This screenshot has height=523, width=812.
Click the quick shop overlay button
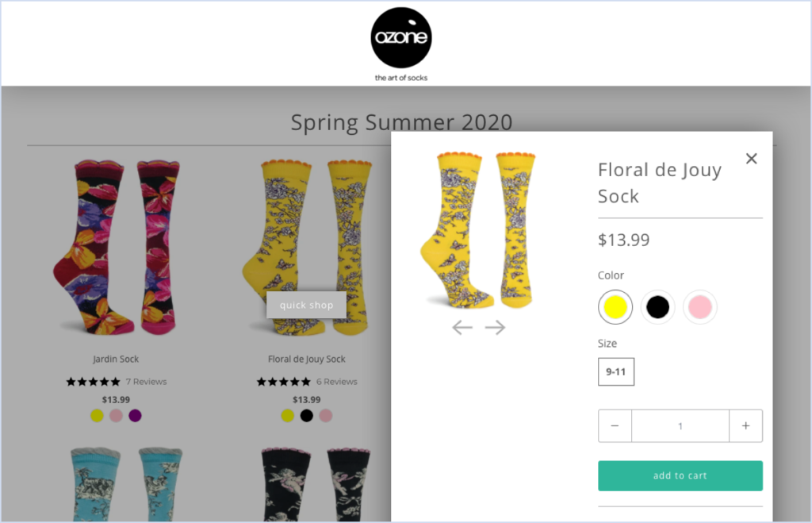click(306, 305)
